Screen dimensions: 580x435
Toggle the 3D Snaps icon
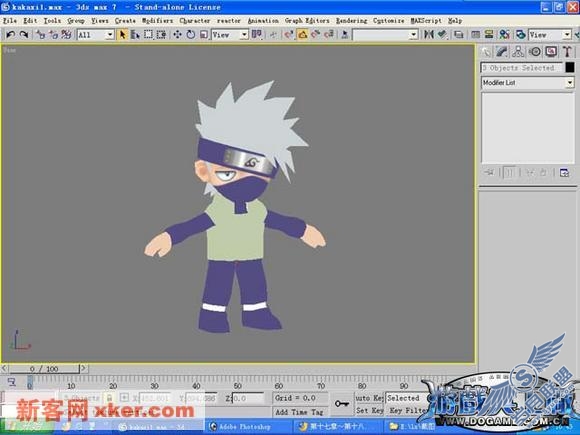(289, 35)
